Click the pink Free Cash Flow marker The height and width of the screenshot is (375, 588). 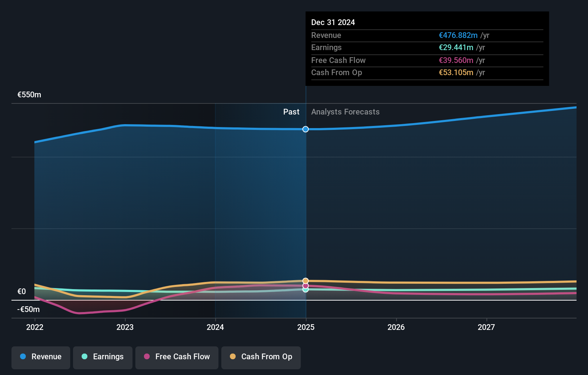click(x=305, y=286)
